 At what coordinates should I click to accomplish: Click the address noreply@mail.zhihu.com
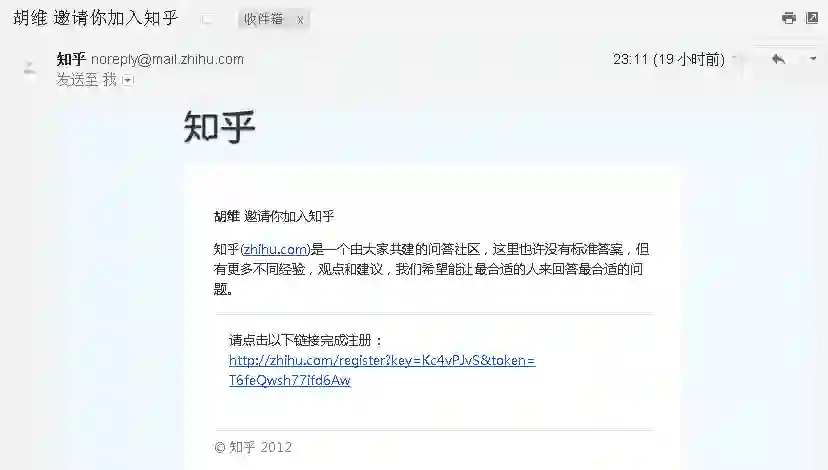coord(167,59)
